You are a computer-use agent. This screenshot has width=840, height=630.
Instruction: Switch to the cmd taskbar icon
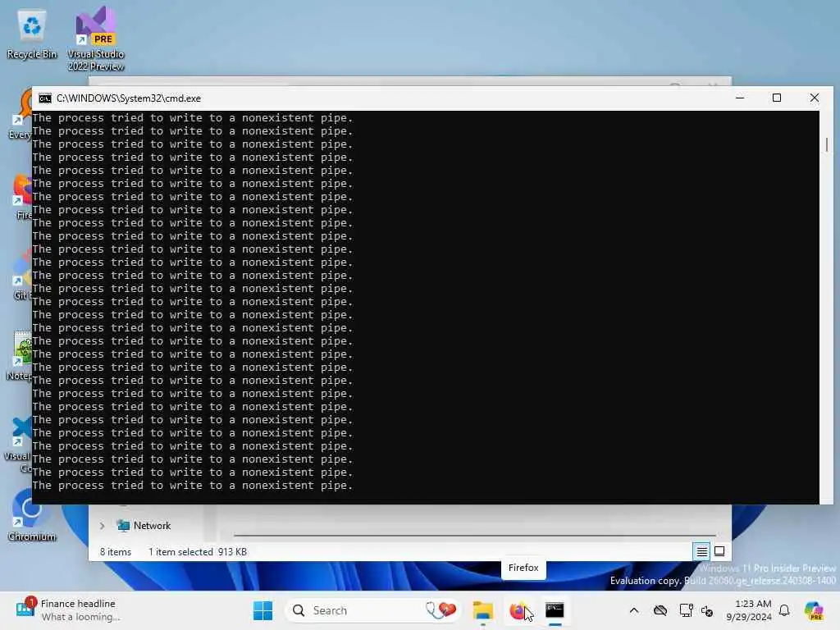point(555,610)
